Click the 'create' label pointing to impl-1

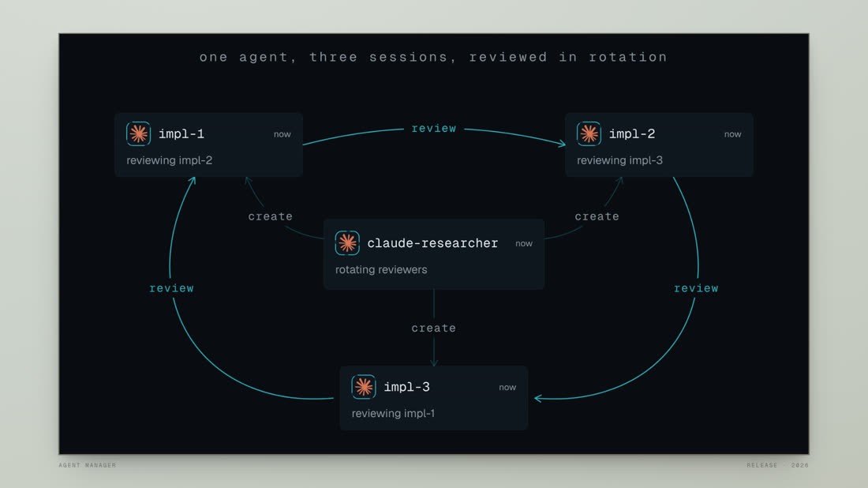pyautogui.click(x=271, y=216)
